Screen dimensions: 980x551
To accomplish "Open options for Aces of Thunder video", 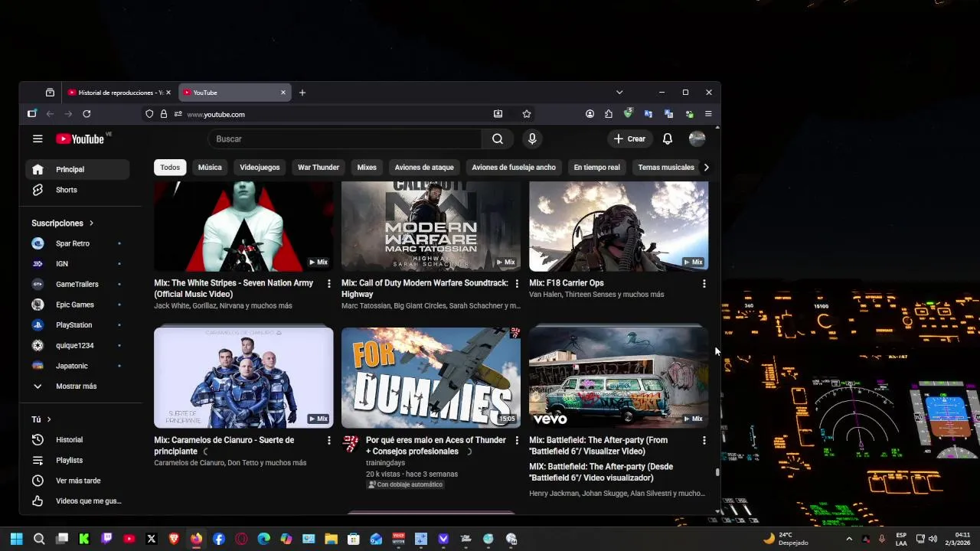I will click(517, 441).
